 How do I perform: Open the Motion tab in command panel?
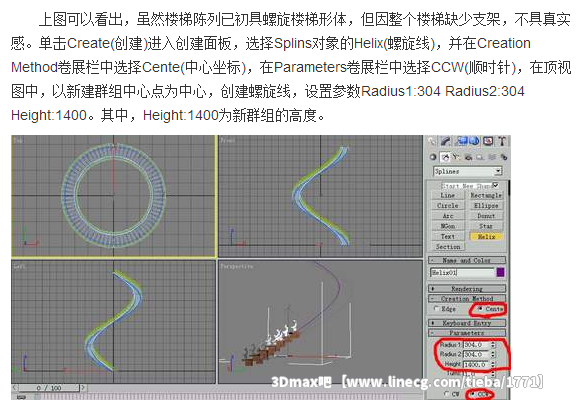point(474,141)
